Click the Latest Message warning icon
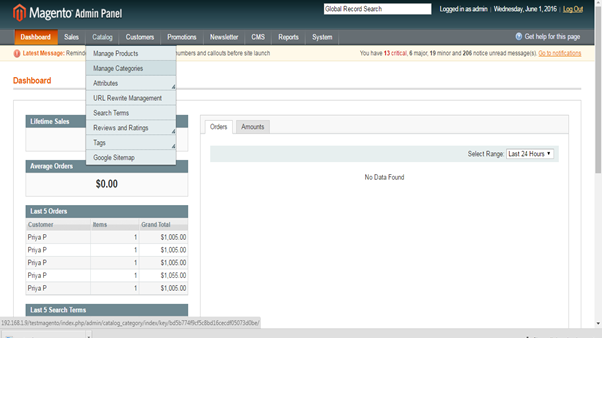The image size is (602, 399). pos(17,53)
